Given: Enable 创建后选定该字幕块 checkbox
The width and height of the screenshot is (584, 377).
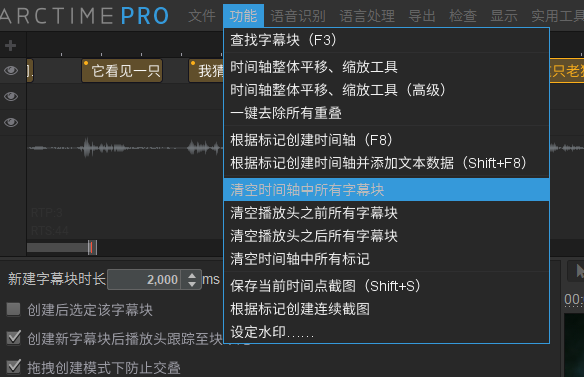Looking at the screenshot, I should pyautogui.click(x=13, y=309).
